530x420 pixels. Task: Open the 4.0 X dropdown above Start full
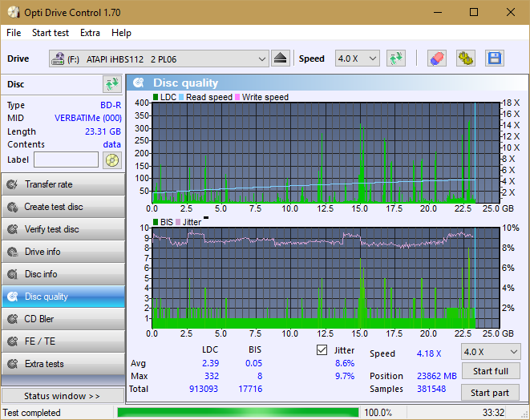point(491,352)
